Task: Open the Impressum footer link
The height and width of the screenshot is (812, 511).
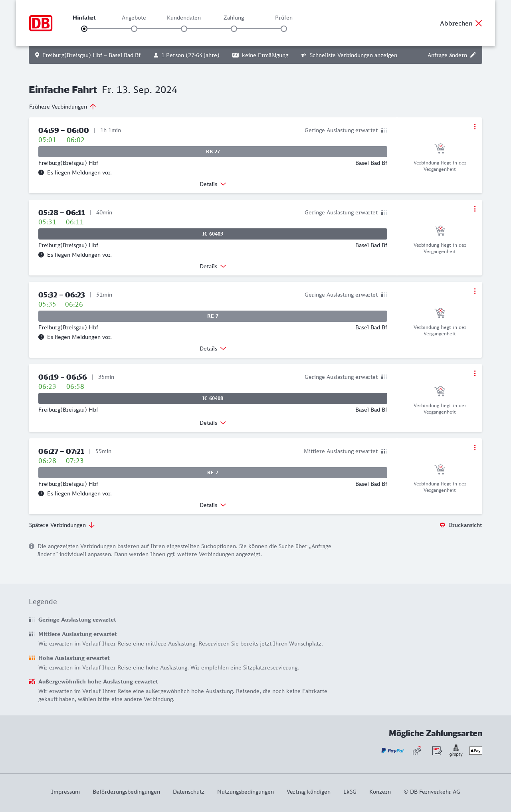Action: tap(65, 792)
